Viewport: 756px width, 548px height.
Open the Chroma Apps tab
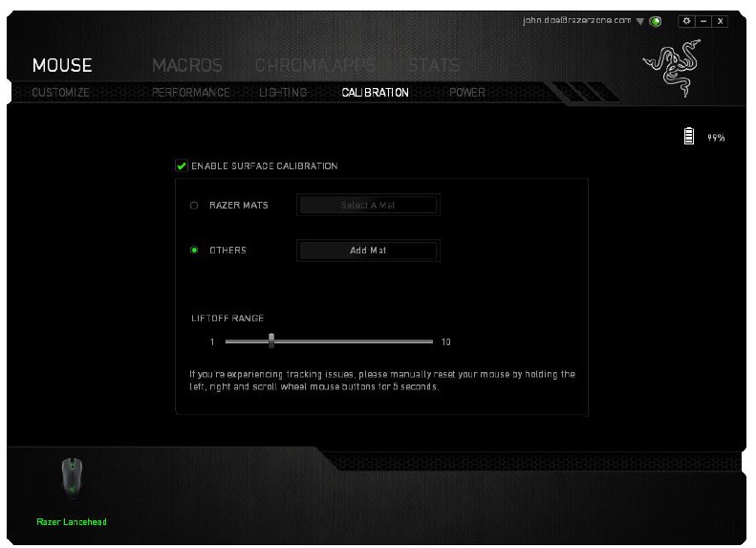click(315, 65)
